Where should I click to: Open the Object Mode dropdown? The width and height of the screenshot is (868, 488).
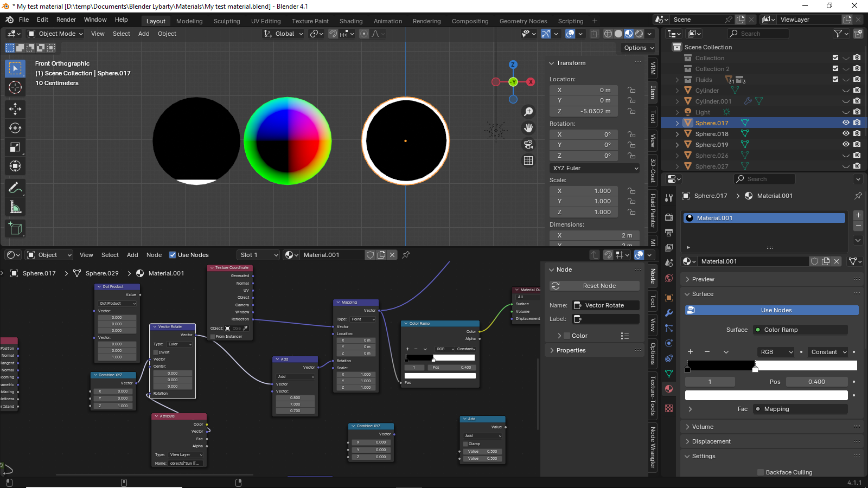pyautogui.click(x=55, y=34)
